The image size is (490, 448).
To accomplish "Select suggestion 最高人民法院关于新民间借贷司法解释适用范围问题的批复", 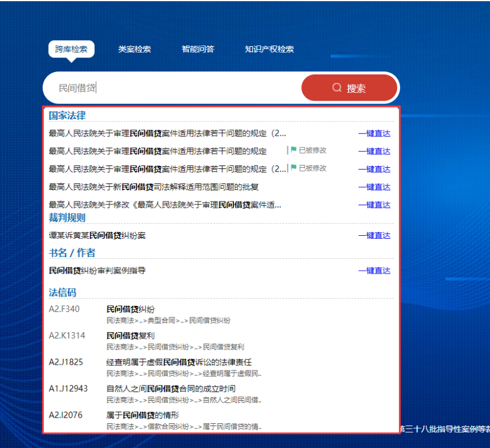I will point(154,187).
